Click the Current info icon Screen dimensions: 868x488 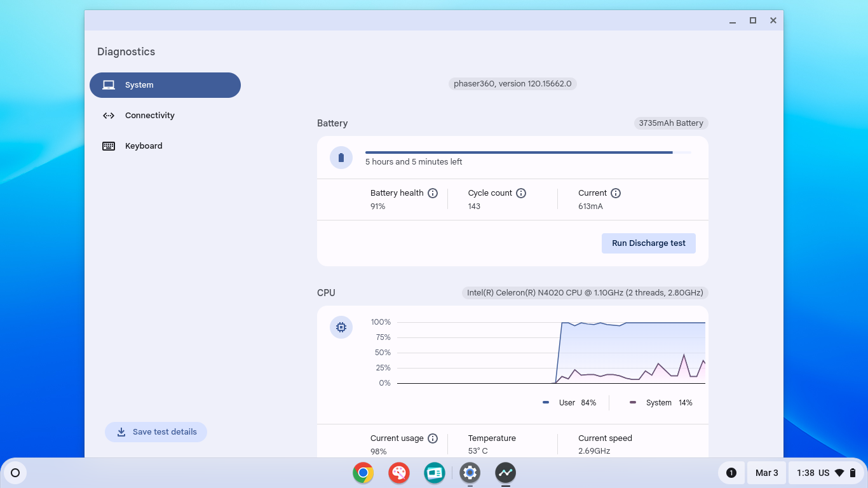616,193
